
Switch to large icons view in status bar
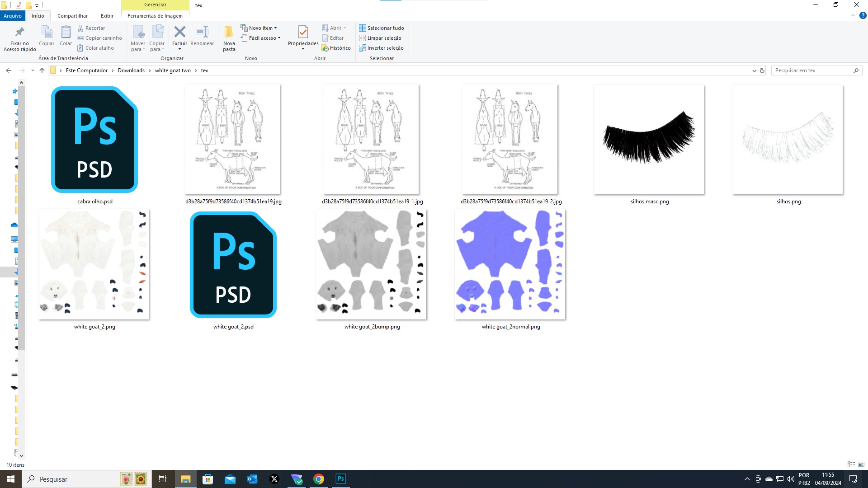coord(861,465)
